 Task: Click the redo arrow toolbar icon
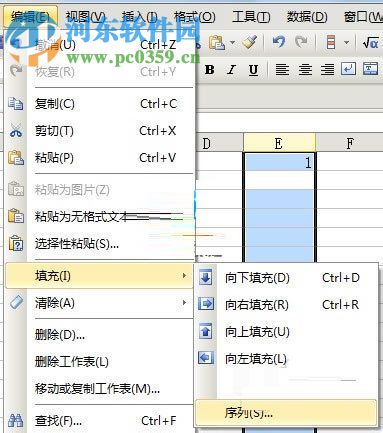pos(301,42)
